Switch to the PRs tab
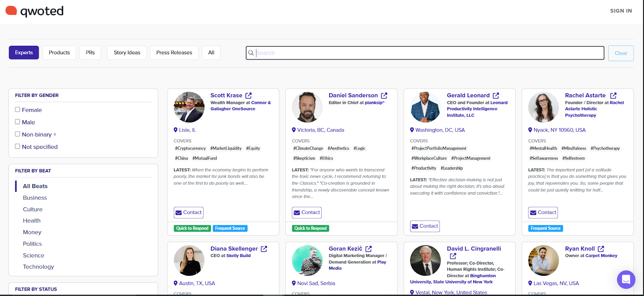 tap(90, 53)
